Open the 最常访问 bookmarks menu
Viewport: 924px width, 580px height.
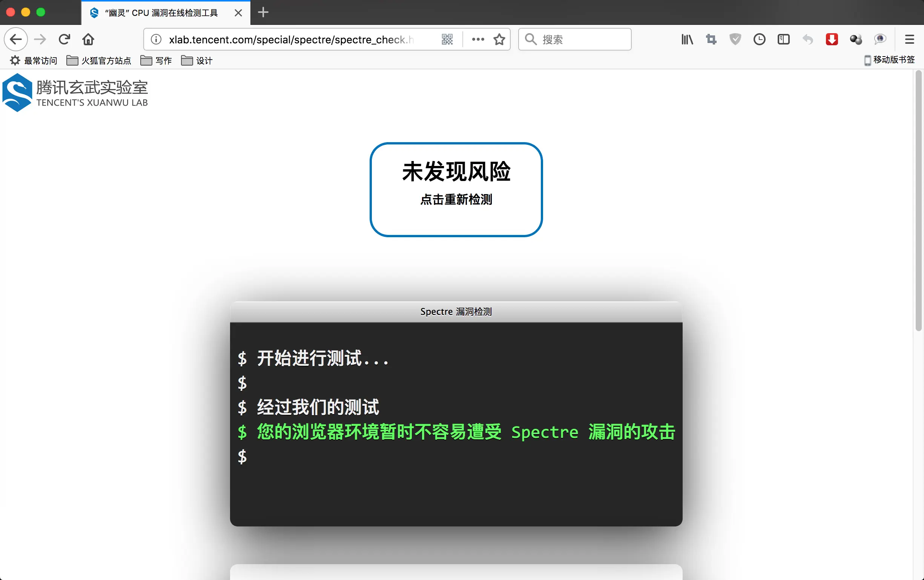[34, 61]
